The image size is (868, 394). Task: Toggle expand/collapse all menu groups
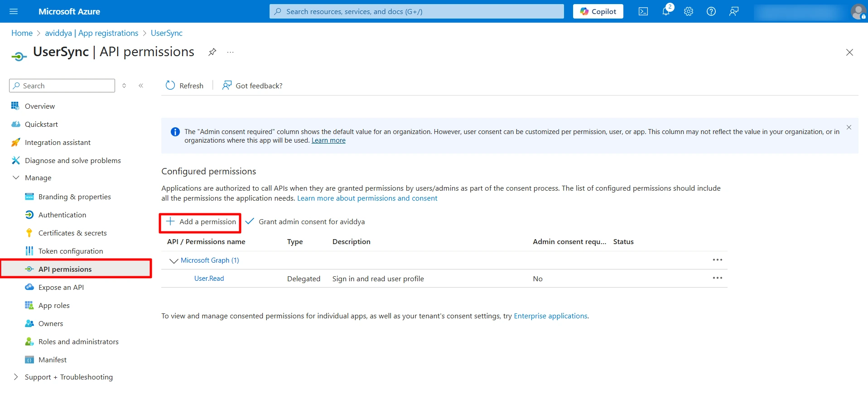(124, 86)
